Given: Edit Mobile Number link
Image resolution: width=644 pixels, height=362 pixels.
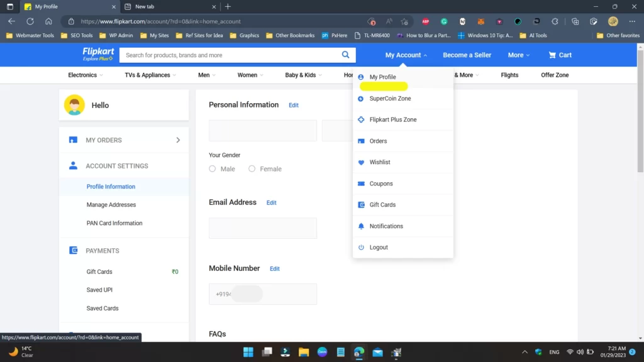Looking at the screenshot, I should point(275,269).
